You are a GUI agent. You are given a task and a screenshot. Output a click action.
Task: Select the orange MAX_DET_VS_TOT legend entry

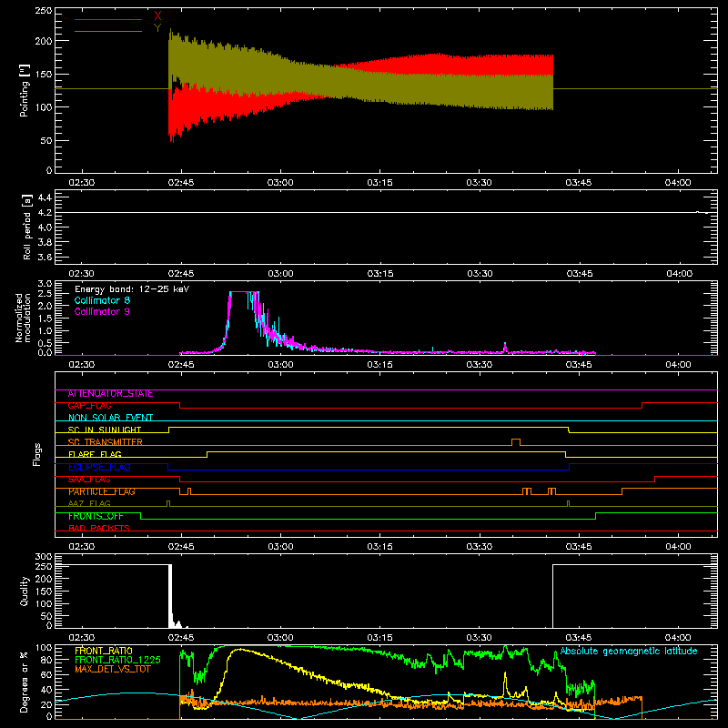(x=113, y=669)
